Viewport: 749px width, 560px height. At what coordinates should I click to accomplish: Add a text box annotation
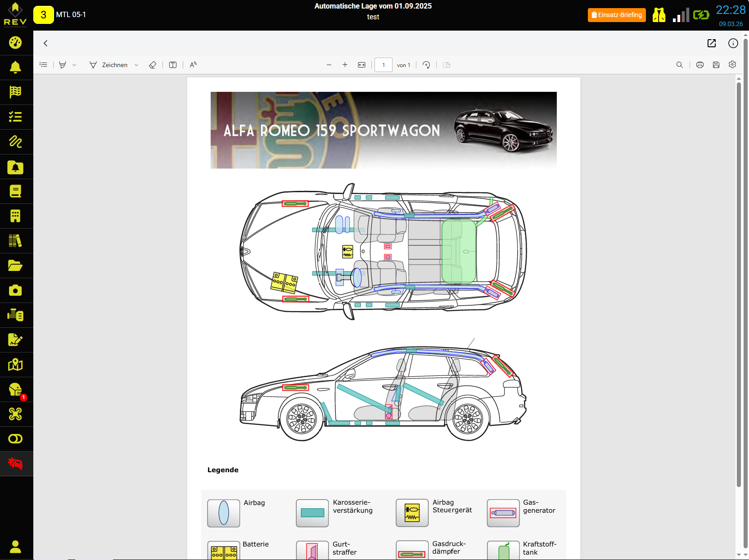173,65
